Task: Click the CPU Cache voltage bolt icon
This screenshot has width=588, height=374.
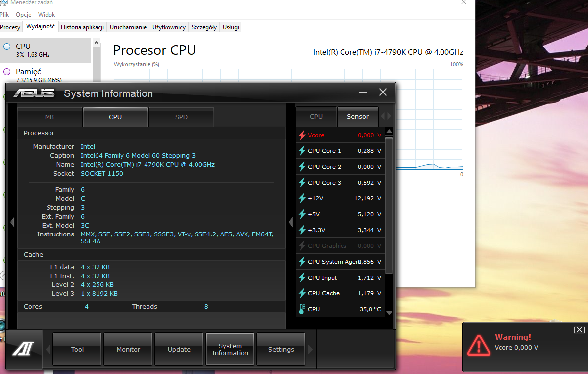Action: pyautogui.click(x=302, y=293)
